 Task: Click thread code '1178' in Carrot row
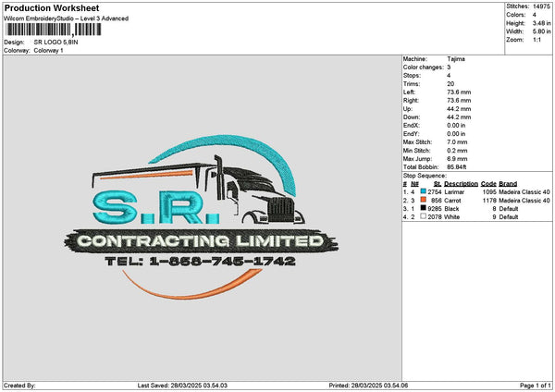coord(489,201)
